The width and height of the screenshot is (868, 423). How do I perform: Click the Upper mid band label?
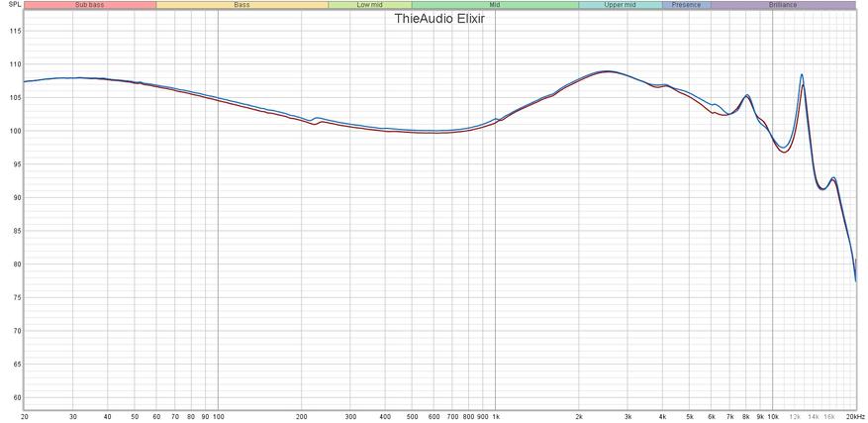620,5
